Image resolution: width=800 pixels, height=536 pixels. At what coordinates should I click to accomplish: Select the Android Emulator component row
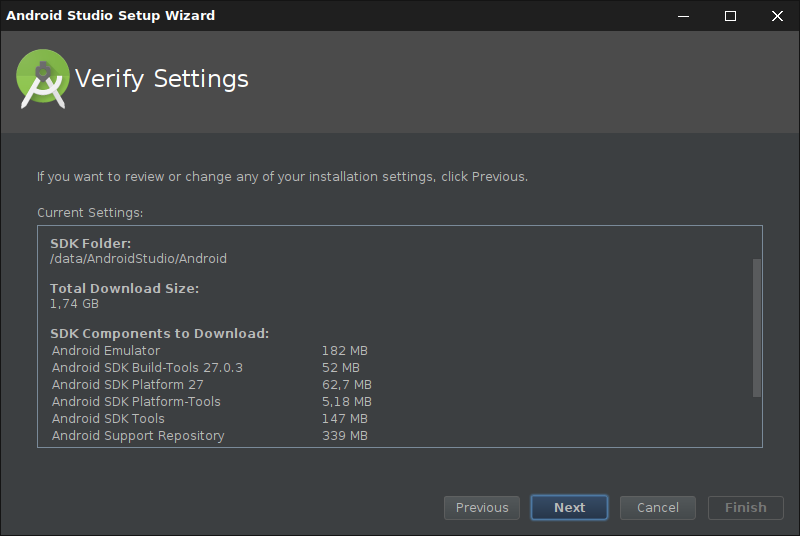coord(106,351)
